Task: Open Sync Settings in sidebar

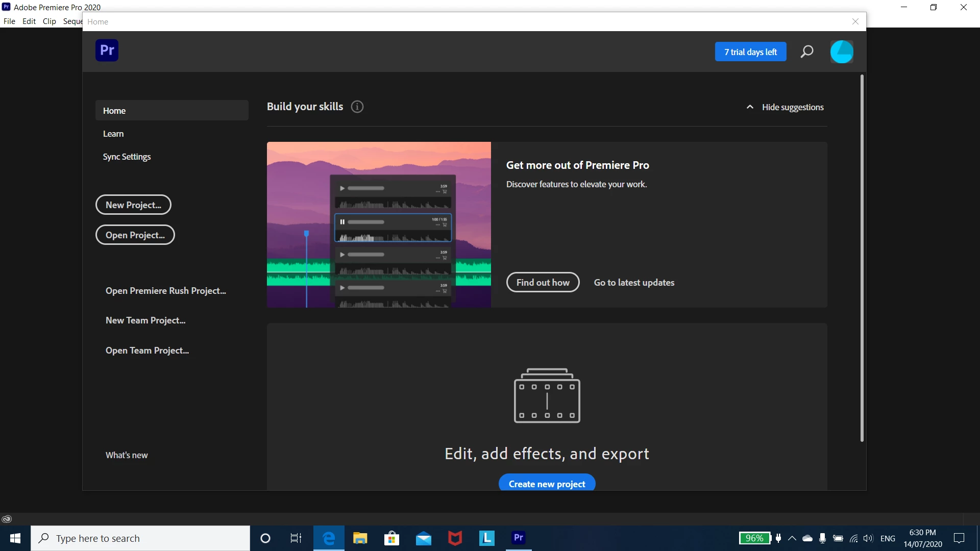Action: click(x=127, y=157)
